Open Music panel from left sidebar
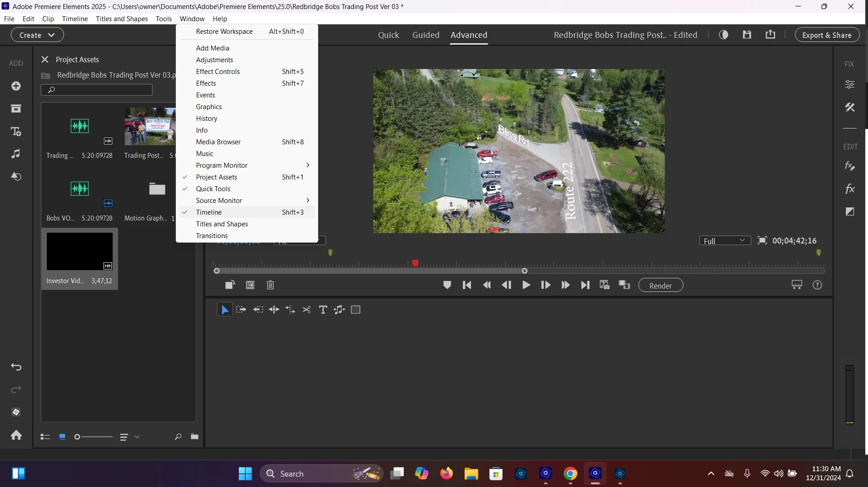Image resolution: width=868 pixels, height=487 pixels. point(16,154)
